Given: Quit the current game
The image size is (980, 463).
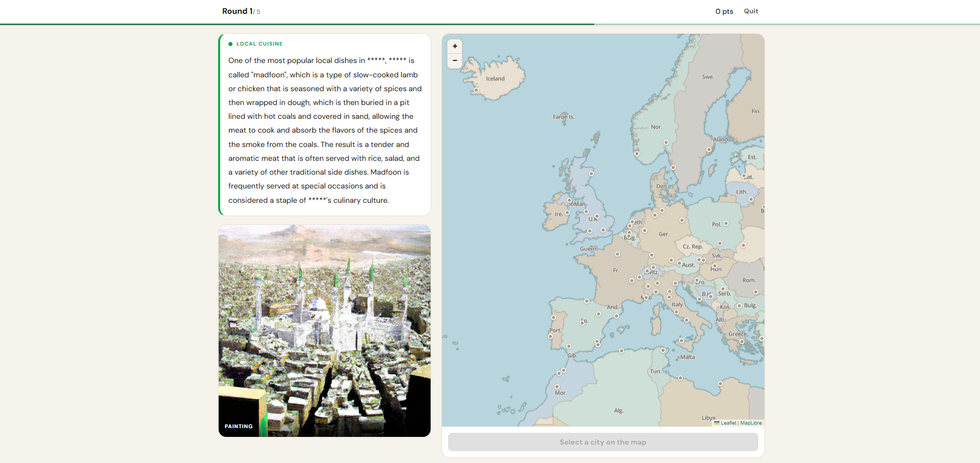Looking at the screenshot, I should [751, 11].
